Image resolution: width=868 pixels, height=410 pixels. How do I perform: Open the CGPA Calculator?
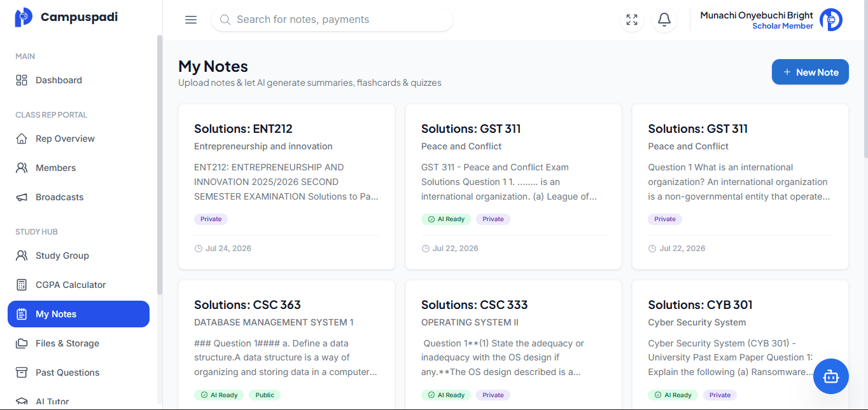click(78, 285)
